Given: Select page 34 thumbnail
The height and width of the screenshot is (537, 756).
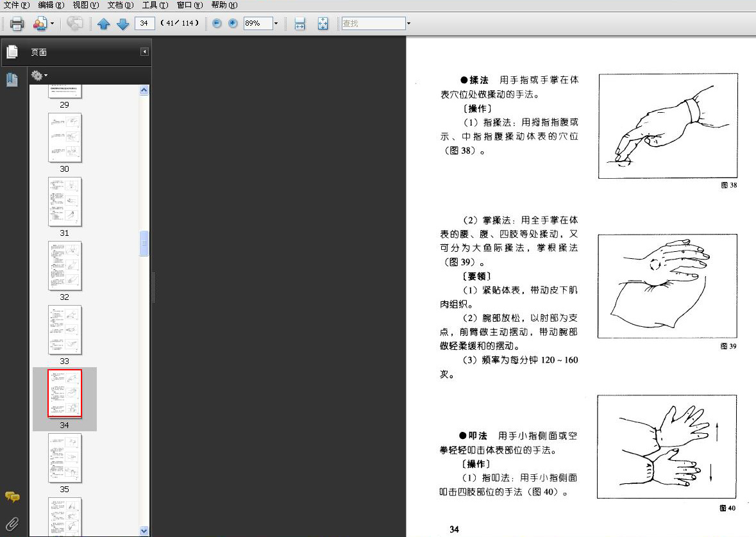Looking at the screenshot, I should 65,394.
